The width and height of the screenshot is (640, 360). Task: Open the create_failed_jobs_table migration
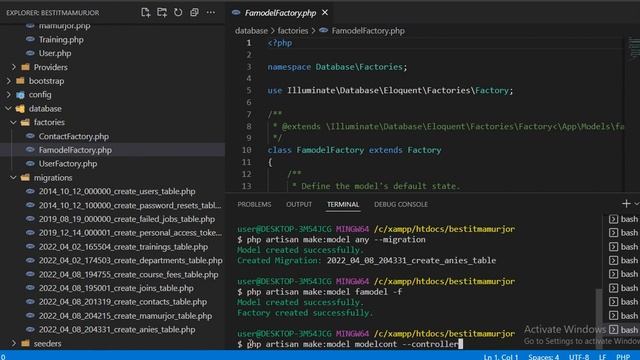coord(127,219)
